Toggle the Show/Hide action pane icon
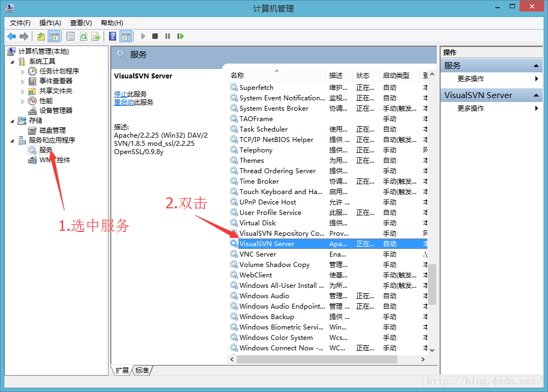The height and width of the screenshot is (392, 548). (x=126, y=36)
